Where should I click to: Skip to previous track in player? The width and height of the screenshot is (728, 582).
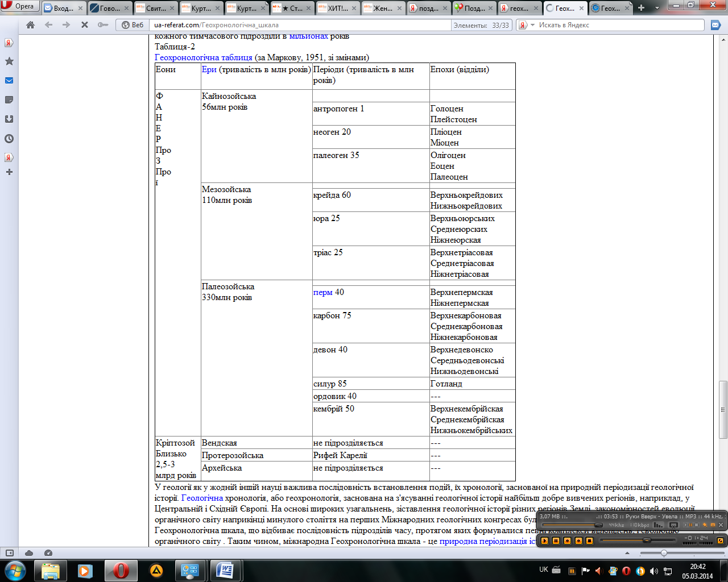[567, 541]
